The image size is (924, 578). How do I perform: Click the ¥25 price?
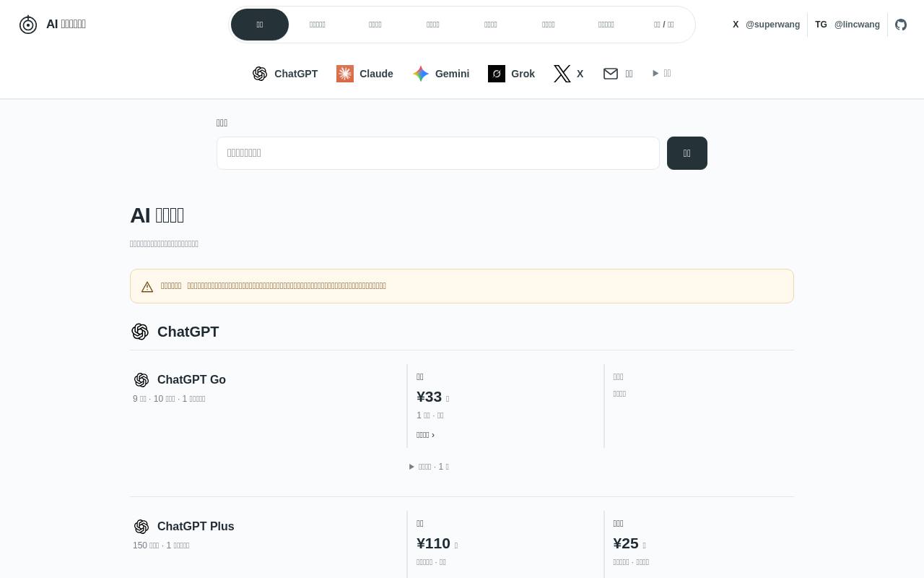[x=626, y=543]
